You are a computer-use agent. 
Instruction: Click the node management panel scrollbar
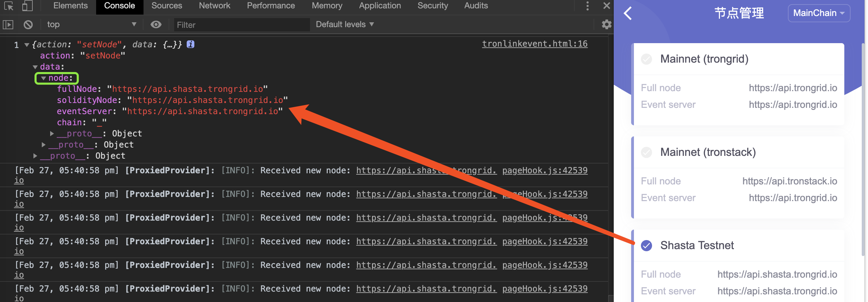click(863, 150)
